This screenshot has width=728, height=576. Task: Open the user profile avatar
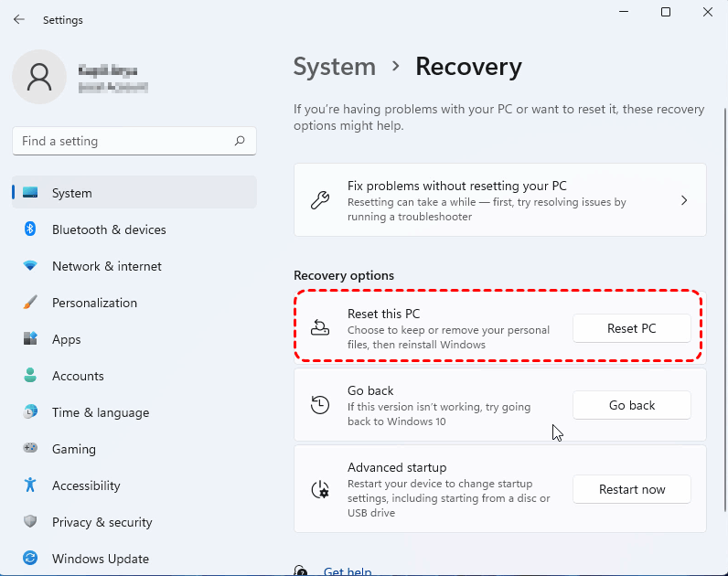pyautogui.click(x=39, y=77)
